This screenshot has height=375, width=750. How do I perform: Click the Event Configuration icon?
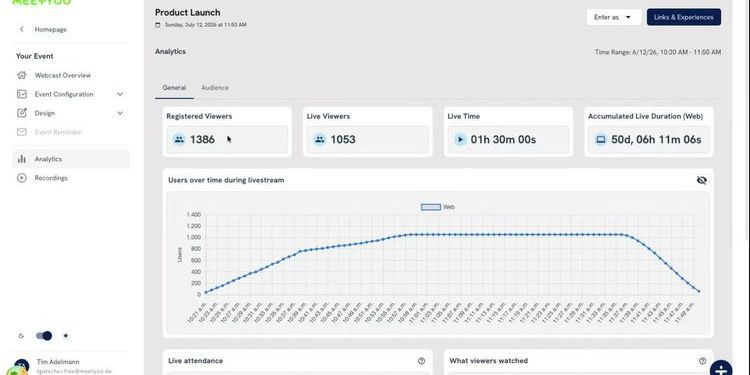tap(22, 94)
